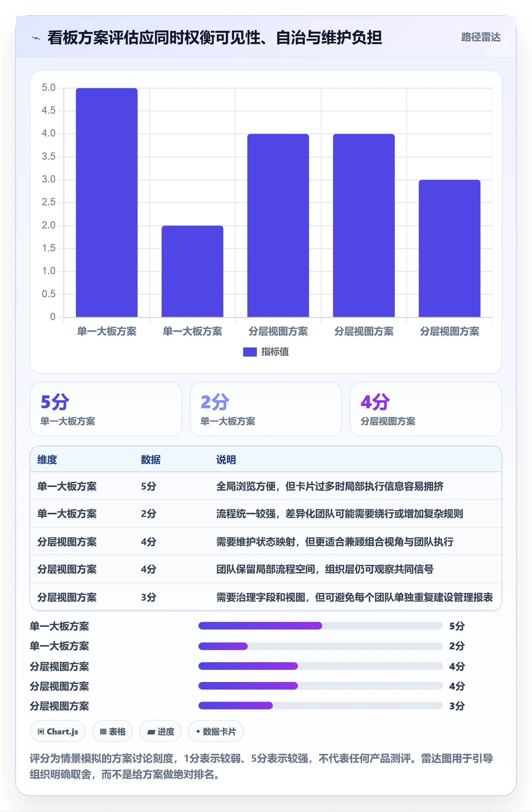
Task: Open the 5分 summary card
Action: click(106, 409)
